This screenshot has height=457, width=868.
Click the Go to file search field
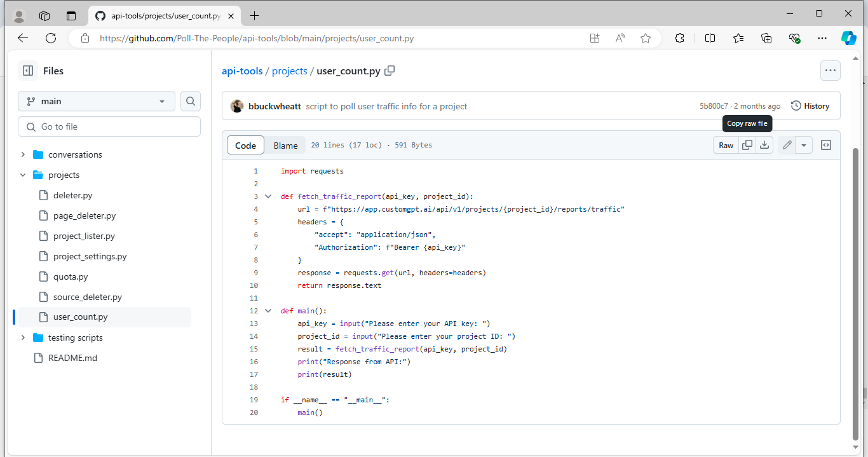pyautogui.click(x=109, y=126)
